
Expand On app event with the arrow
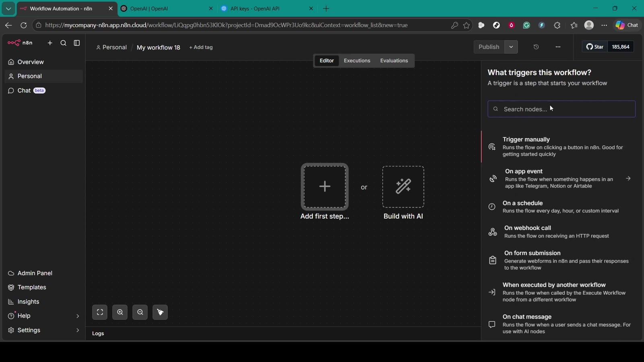coord(628,179)
